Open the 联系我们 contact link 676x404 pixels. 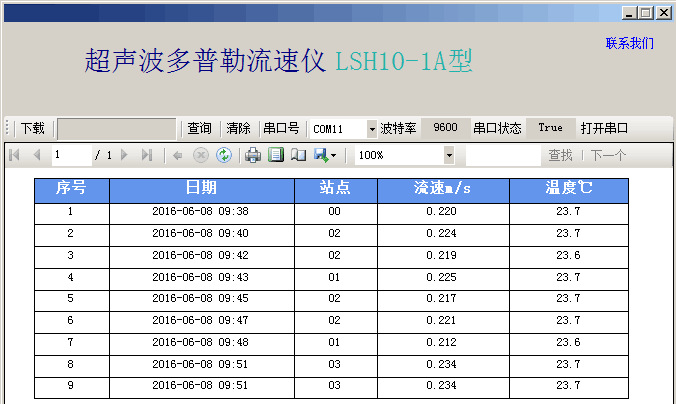(x=629, y=43)
